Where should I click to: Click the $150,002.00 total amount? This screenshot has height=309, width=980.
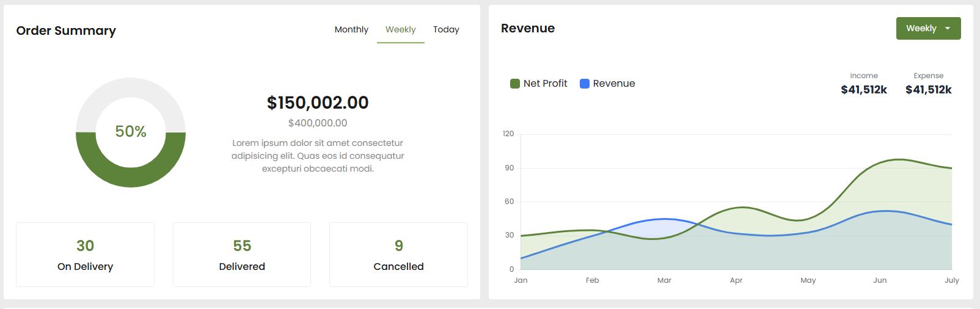pyautogui.click(x=318, y=103)
